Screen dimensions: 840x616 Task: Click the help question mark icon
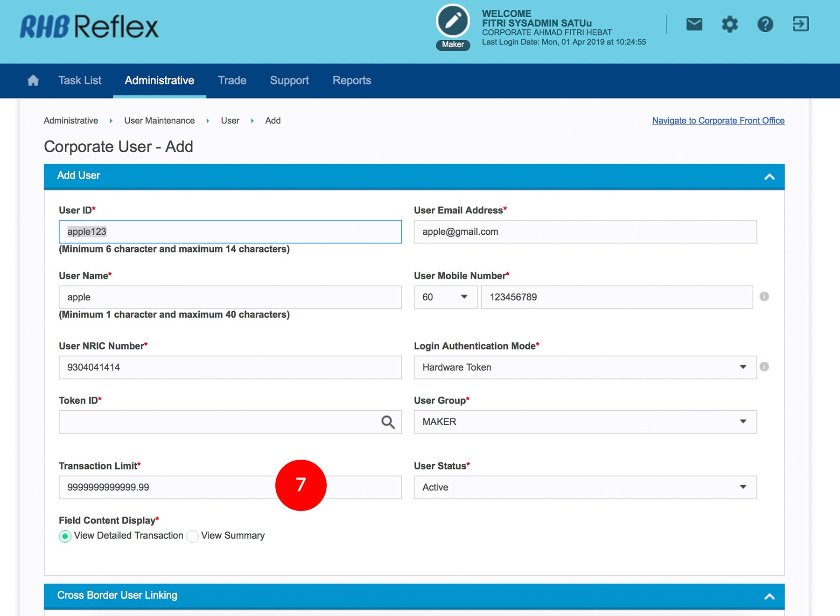coord(765,24)
